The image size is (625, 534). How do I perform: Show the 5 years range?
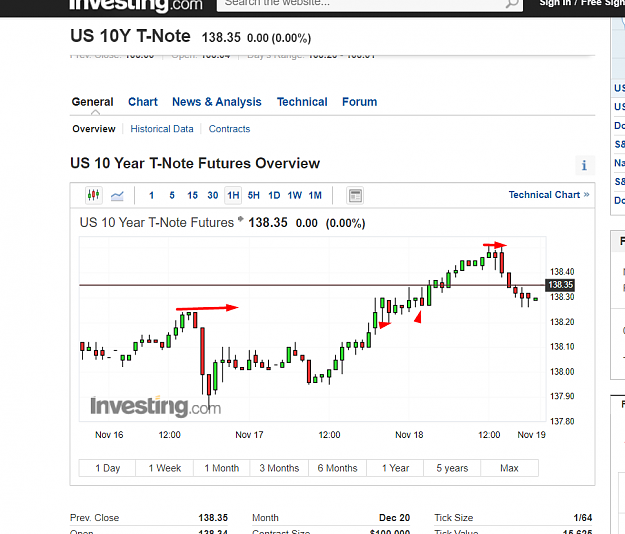point(452,468)
